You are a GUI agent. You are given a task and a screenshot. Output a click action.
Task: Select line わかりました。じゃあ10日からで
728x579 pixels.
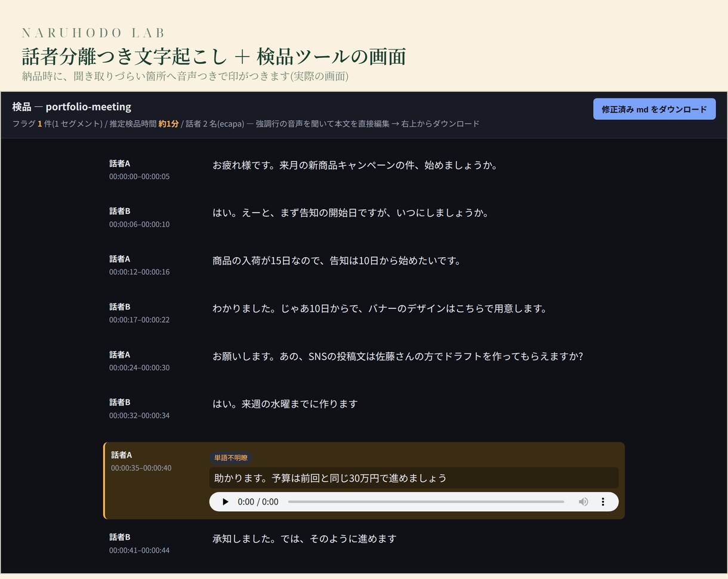[x=380, y=308]
